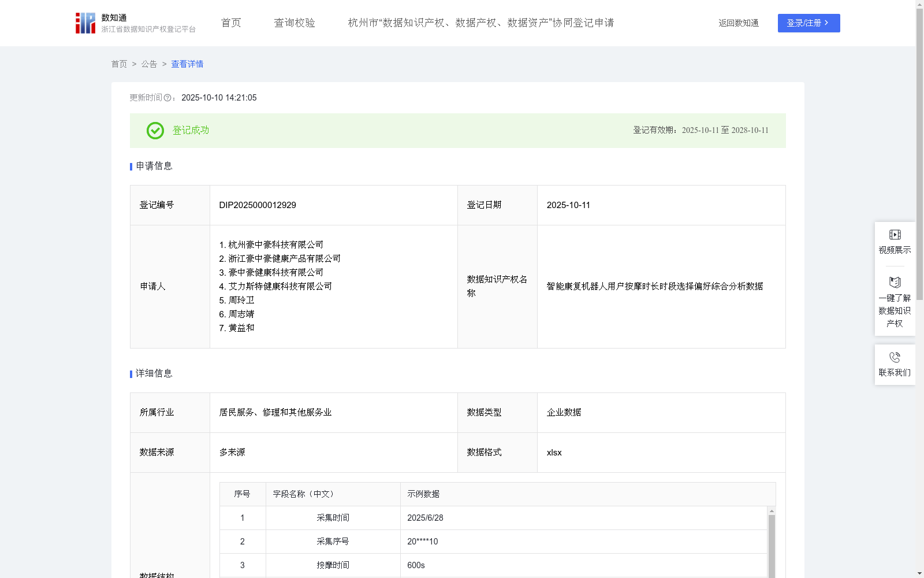
Task: Click the 登录/注册 button
Action: [x=808, y=23]
